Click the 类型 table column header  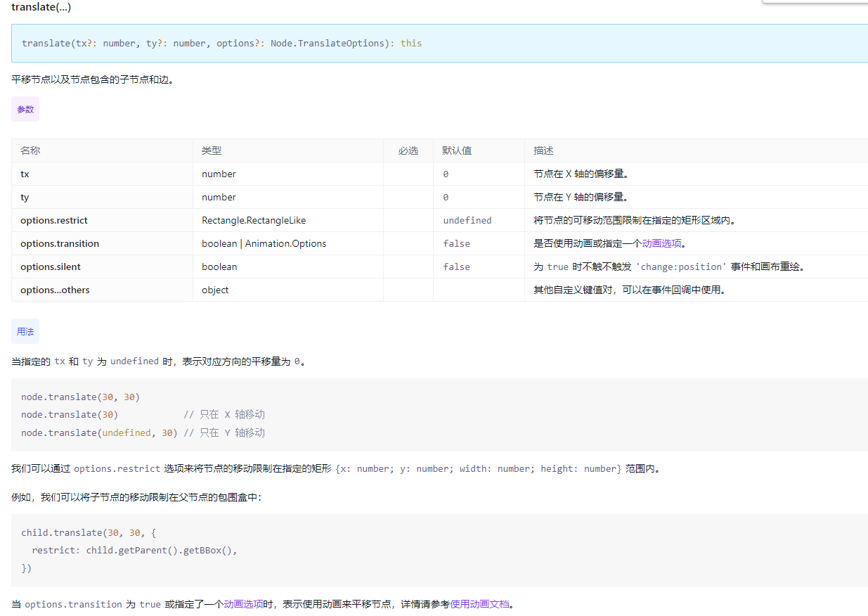[210, 150]
